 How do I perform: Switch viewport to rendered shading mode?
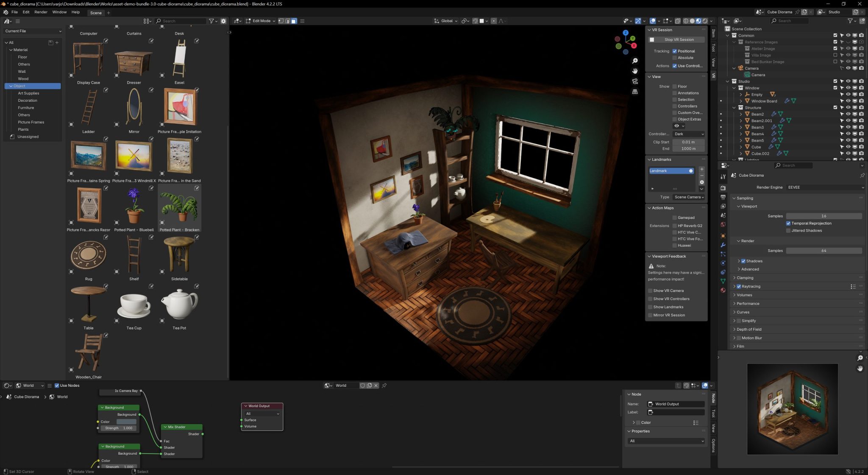[704, 21]
